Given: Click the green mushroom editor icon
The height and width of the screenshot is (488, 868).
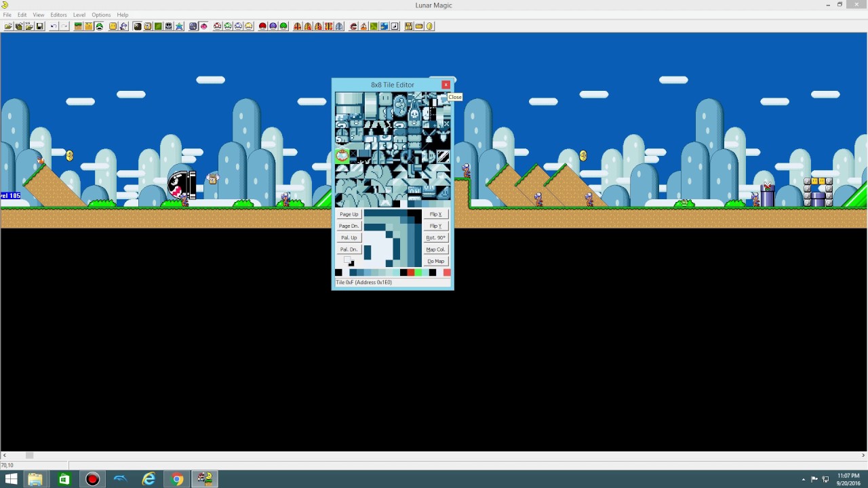Looking at the screenshot, I should pyautogui.click(x=228, y=26).
